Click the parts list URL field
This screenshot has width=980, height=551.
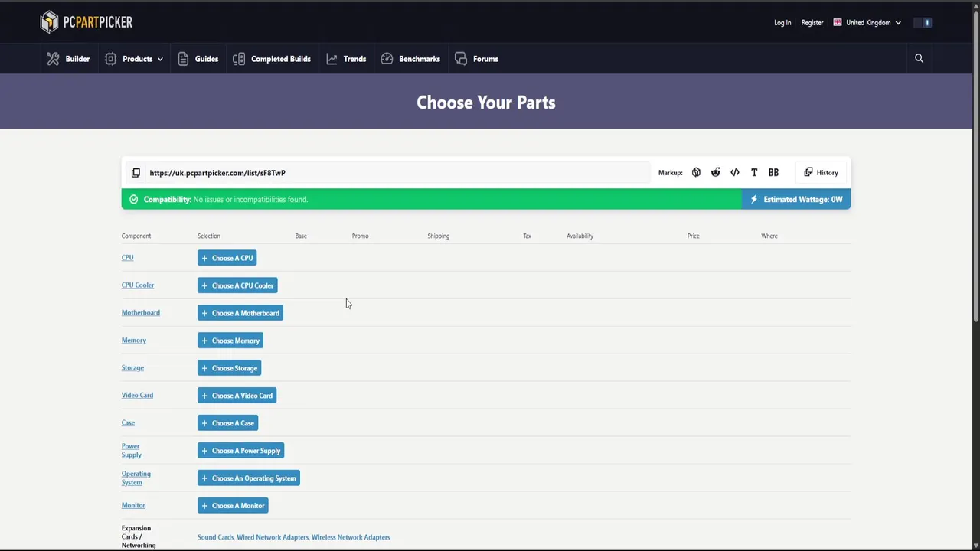tap(398, 173)
